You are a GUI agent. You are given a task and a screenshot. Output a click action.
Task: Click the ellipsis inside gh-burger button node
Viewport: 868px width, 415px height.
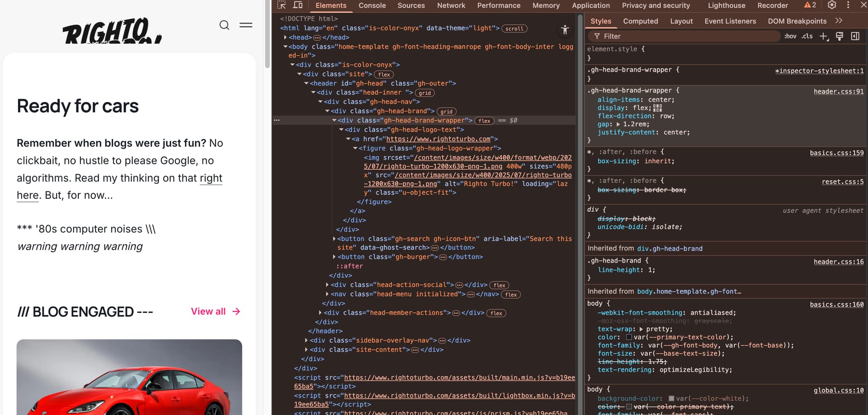(x=443, y=257)
